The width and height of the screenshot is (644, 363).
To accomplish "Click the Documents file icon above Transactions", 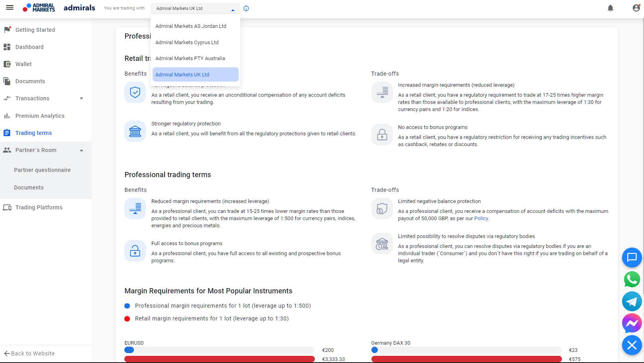I will pos(7,81).
